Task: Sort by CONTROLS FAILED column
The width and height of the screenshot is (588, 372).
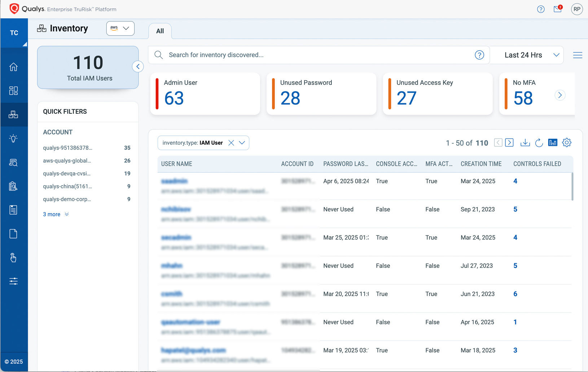Action: pos(537,164)
